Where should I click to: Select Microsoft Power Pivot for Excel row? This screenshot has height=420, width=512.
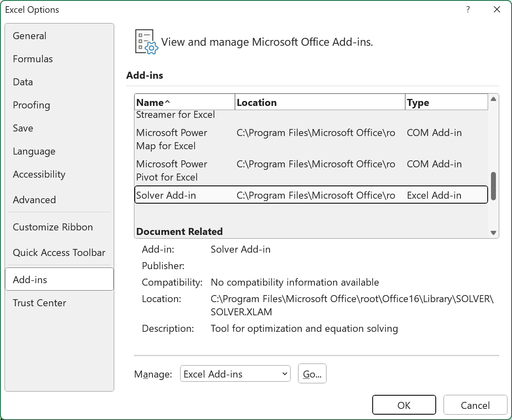(311, 171)
